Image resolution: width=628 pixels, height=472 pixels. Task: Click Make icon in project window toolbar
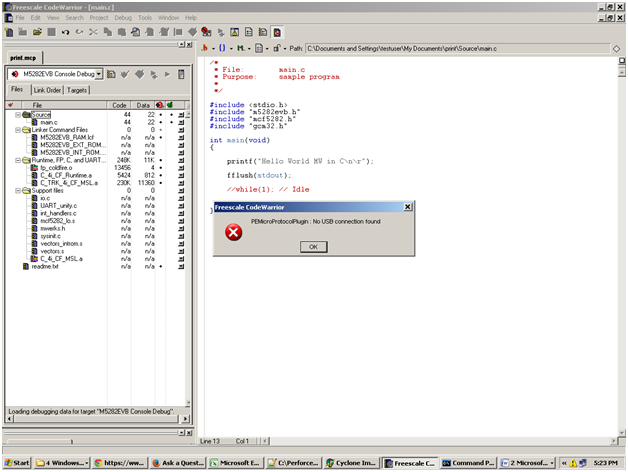pyautogui.click(x=139, y=74)
